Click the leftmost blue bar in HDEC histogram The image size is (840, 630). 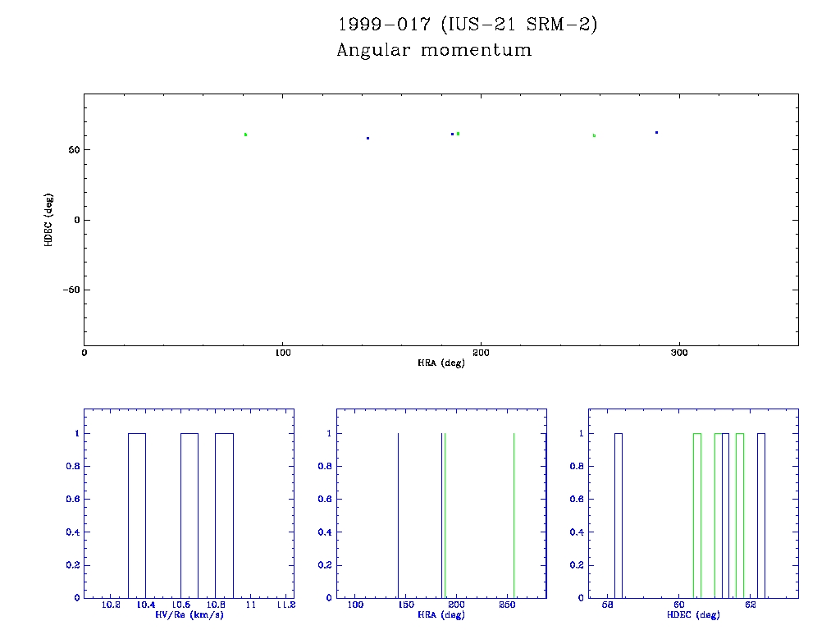pos(619,515)
